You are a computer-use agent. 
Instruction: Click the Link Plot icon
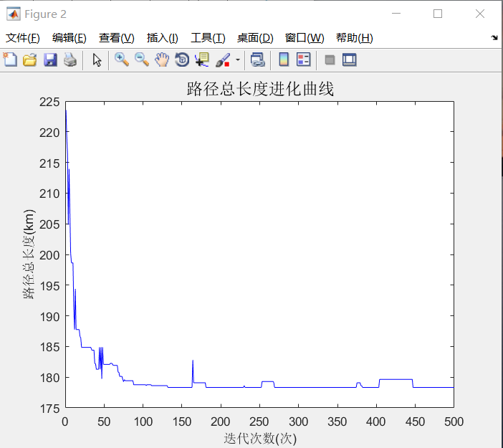(x=258, y=59)
